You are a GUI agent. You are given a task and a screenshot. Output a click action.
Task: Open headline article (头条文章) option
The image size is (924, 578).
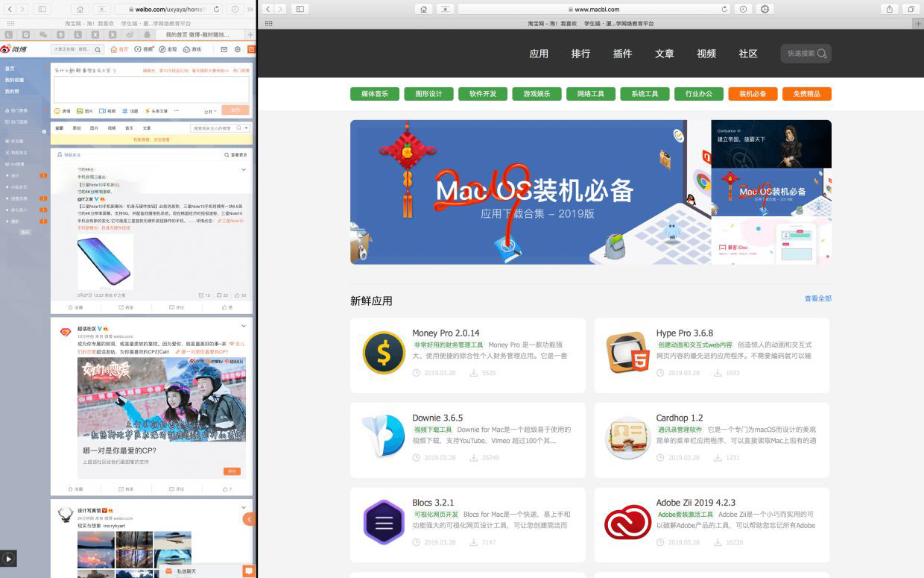coord(156,110)
